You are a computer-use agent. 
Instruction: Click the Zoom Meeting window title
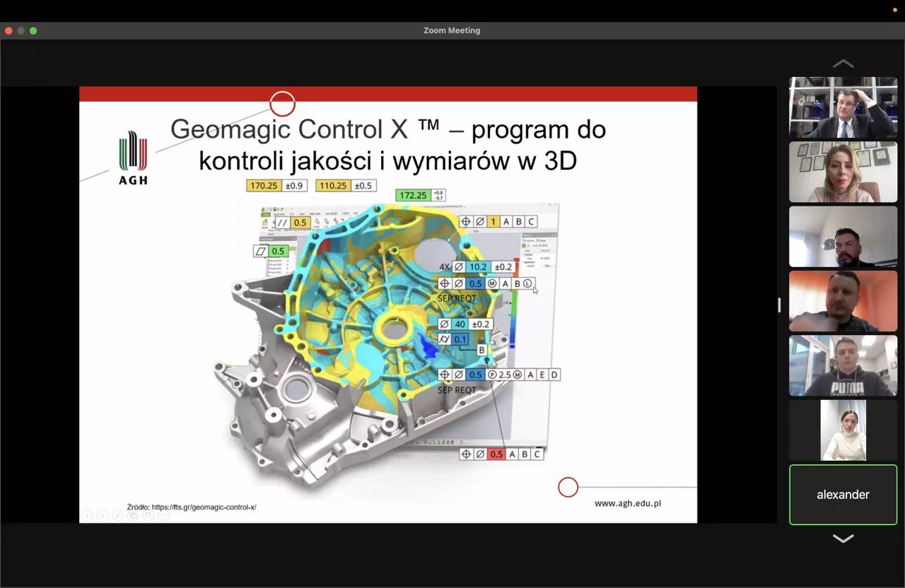click(x=452, y=30)
